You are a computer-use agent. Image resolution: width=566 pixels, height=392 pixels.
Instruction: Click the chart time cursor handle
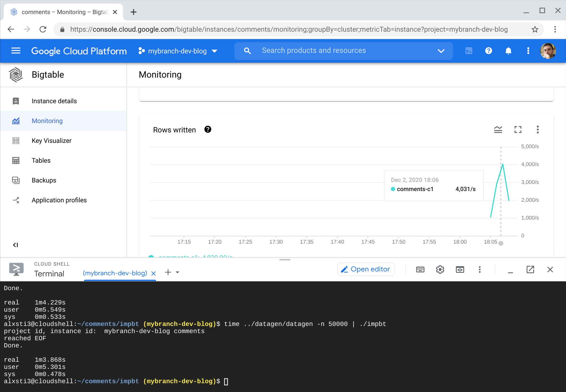pyautogui.click(x=501, y=243)
